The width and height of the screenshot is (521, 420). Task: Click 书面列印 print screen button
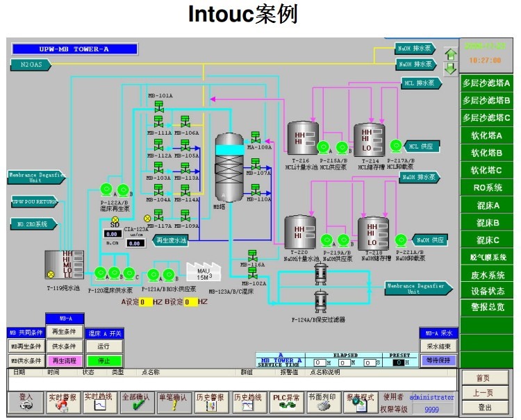coord(323,403)
